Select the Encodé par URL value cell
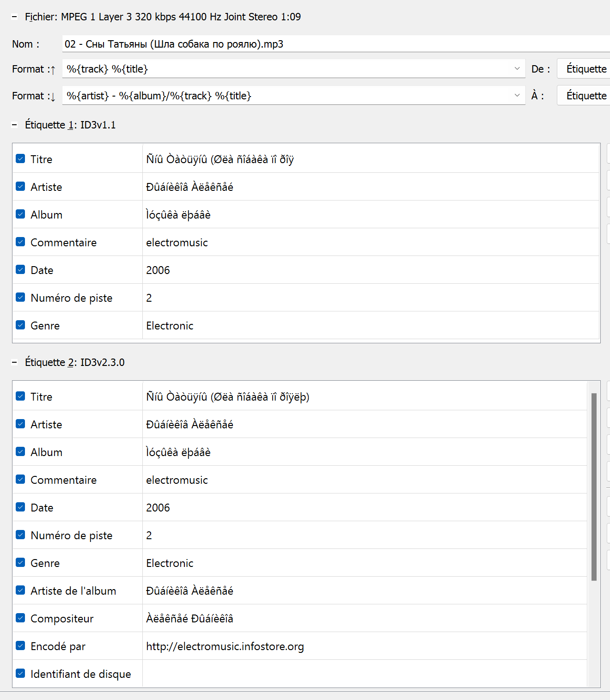This screenshot has width=610, height=700. point(365,646)
